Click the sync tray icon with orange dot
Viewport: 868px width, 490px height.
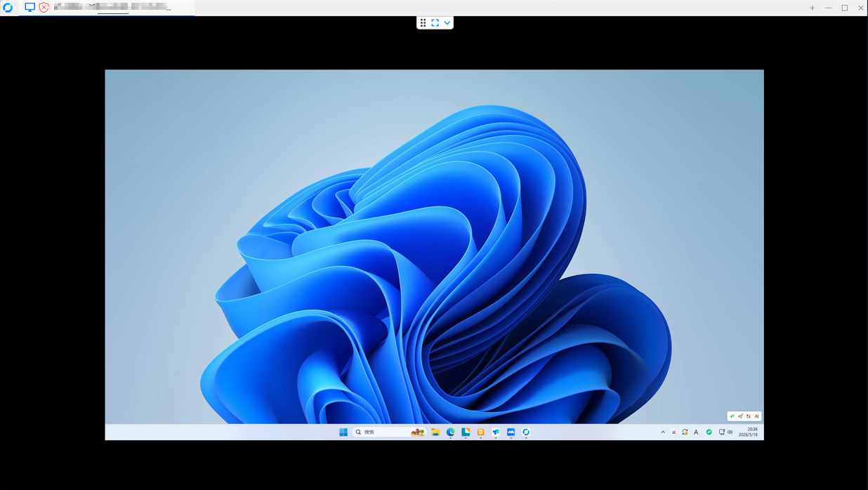click(x=685, y=432)
